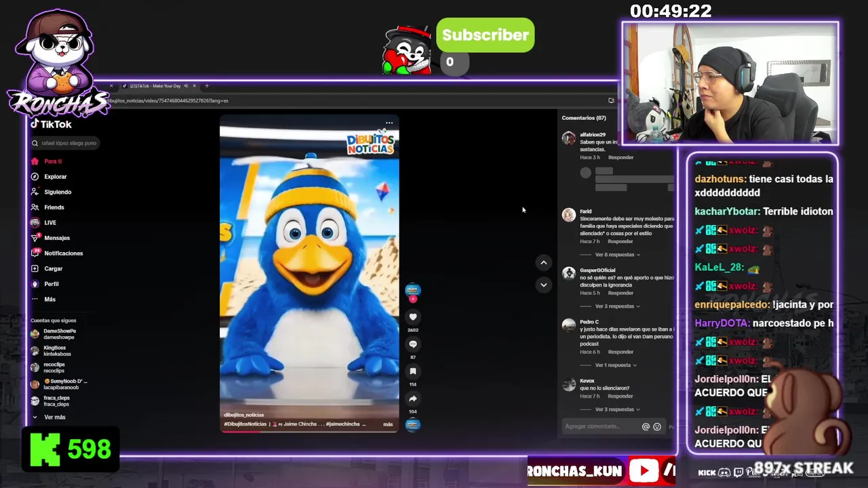Click the Siguiendo people icon
This screenshot has width=868, height=488.
[x=35, y=192]
